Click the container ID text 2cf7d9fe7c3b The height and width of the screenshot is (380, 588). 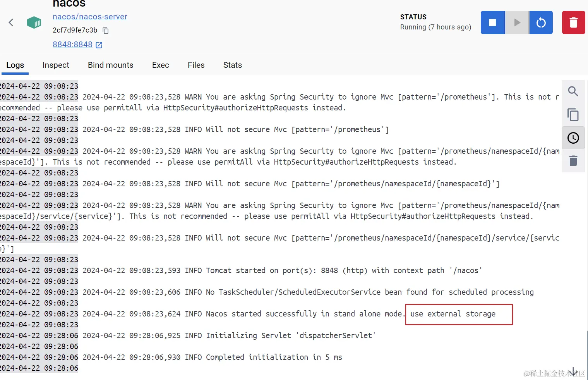point(75,30)
